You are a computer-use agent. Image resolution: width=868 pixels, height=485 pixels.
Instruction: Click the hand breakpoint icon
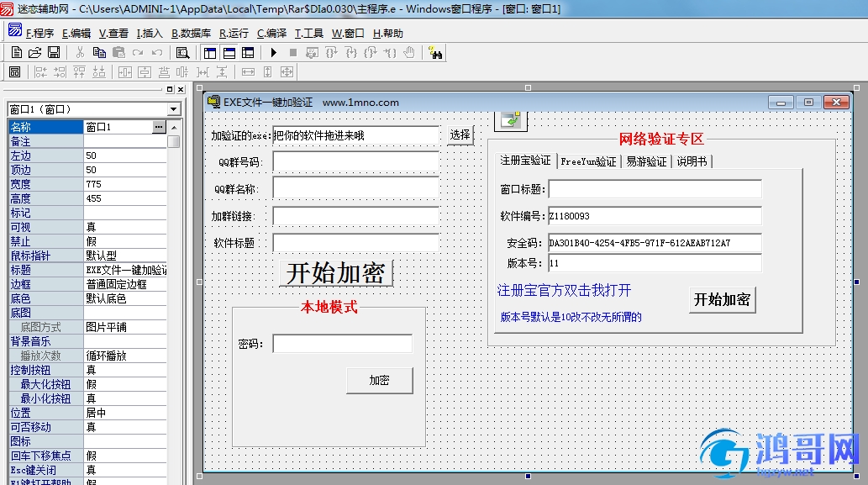point(409,53)
